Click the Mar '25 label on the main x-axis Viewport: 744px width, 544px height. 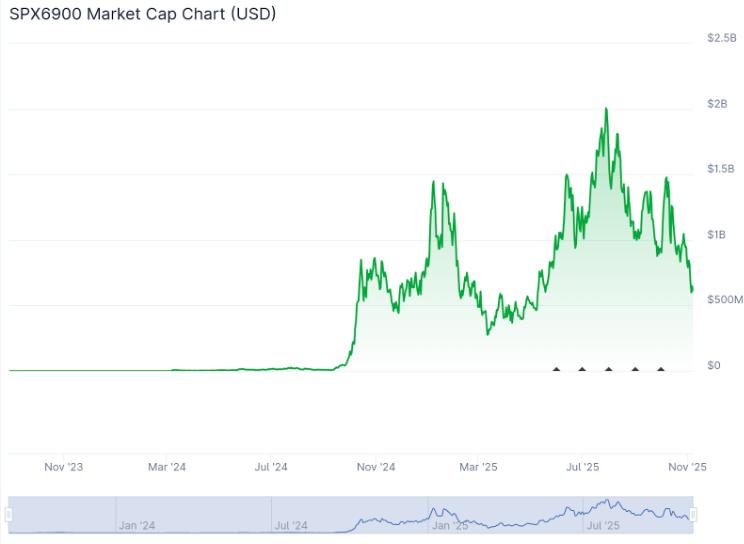click(x=478, y=466)
